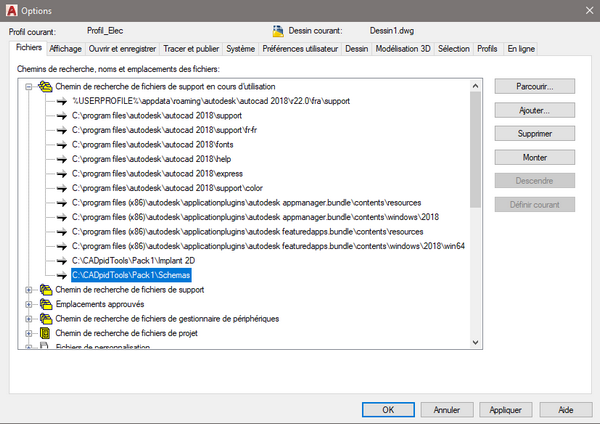This screenshot has height=424, width=600.
Task: Click arrow icon beside autocad 2018\fonts path
Action: click(60, 144)
